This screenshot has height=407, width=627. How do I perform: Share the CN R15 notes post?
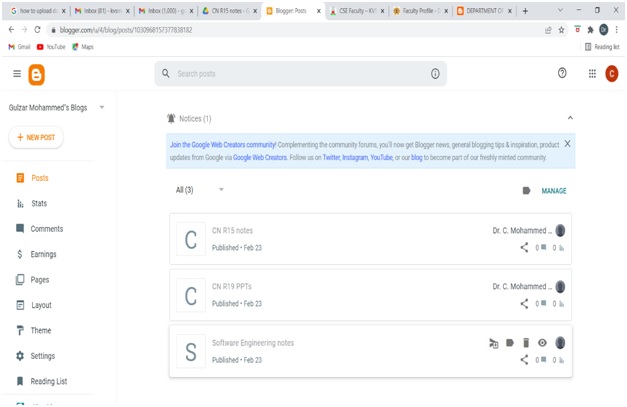coord(524,247)
